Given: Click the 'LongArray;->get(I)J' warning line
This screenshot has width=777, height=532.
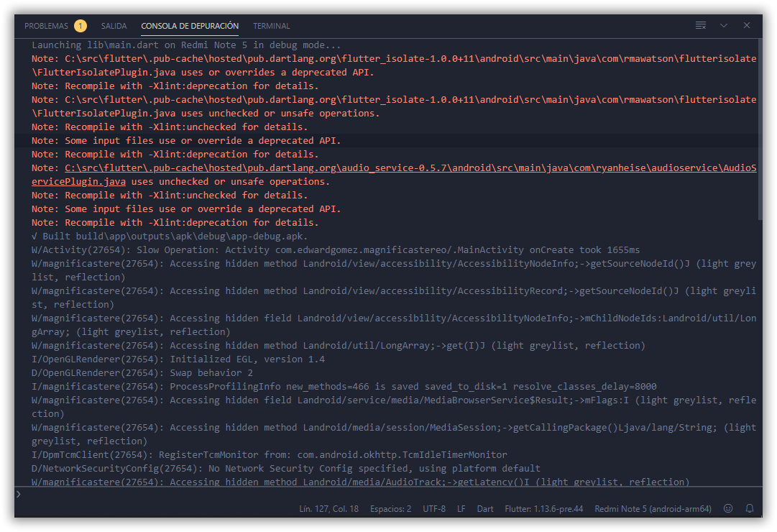Looking at the screenshot, I should (339, 346).
